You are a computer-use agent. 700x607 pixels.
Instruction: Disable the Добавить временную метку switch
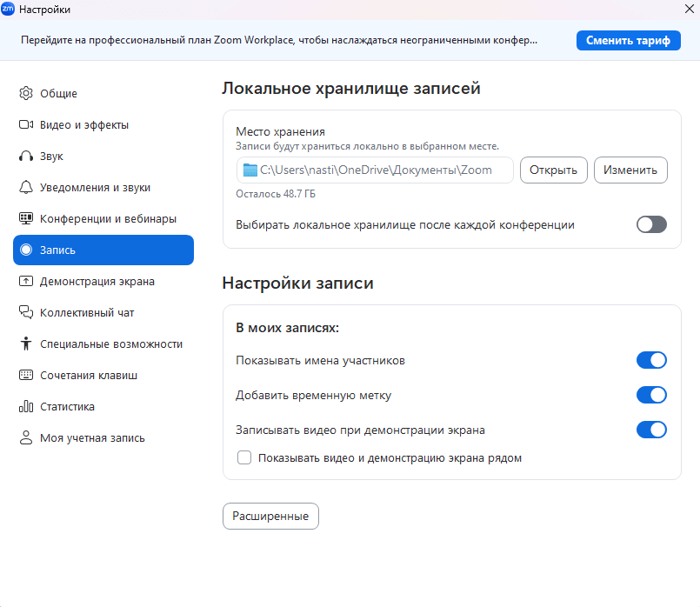click(x=651, y=395)
